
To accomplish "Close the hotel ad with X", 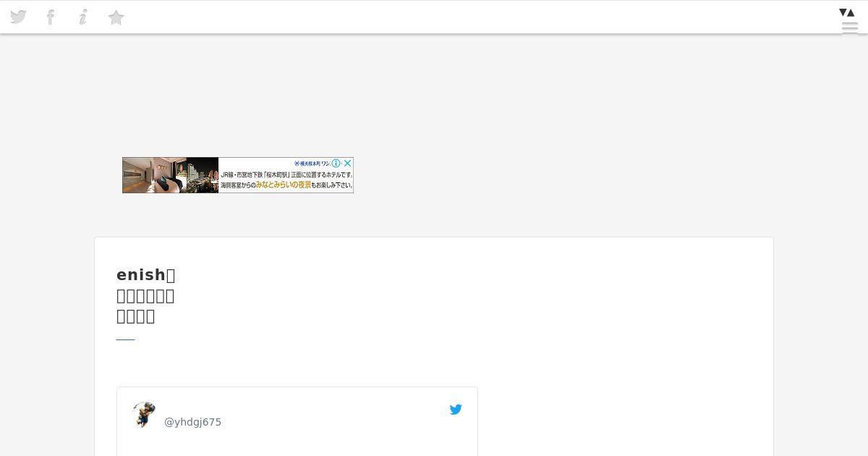I will (x=347, y=164).
